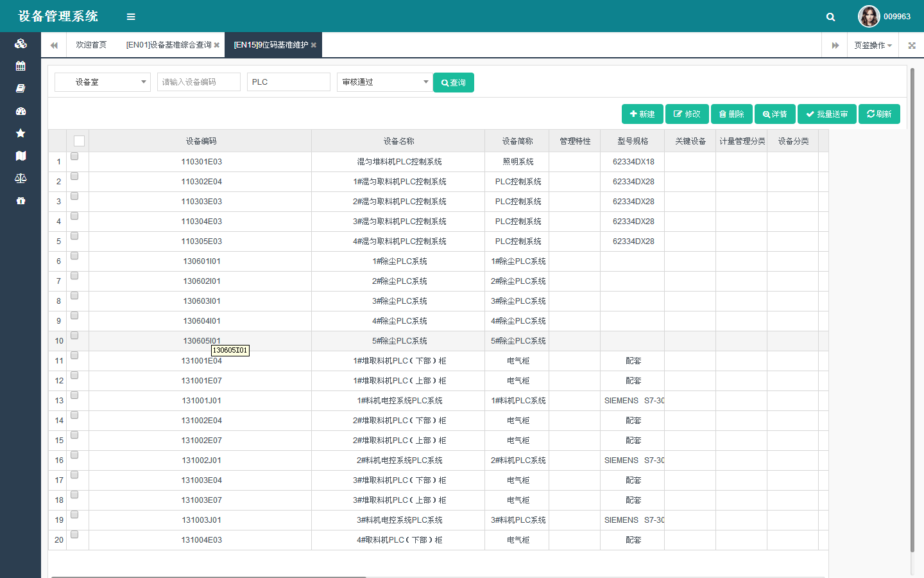Viewport: 924px width, 578px height.
Task: Tick the checkbox for row 1 (110301E03)
Action: 74,157
